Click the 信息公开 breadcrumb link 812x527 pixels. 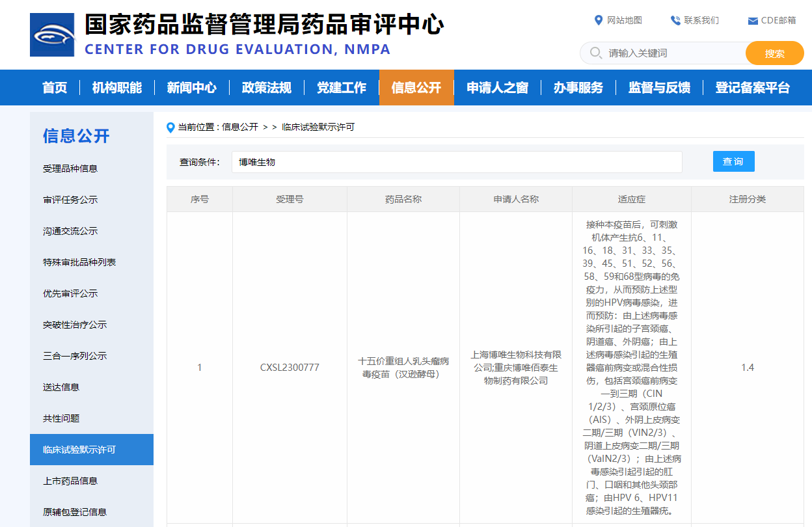coord(240,128)
